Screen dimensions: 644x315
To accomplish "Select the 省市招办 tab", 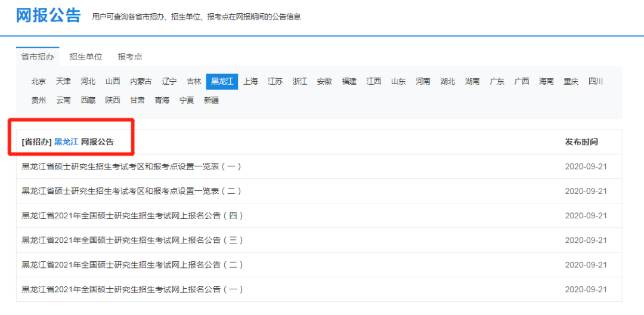I will (x=38, y=57).
